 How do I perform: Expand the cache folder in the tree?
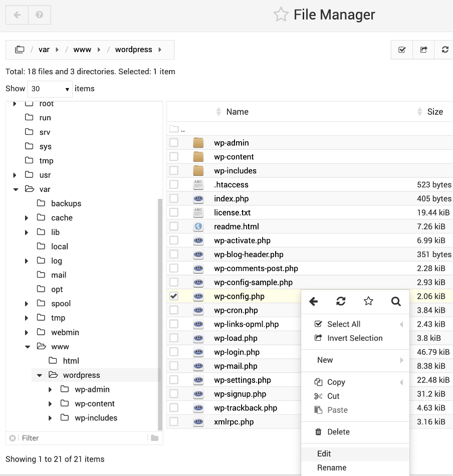coord(27,218)
